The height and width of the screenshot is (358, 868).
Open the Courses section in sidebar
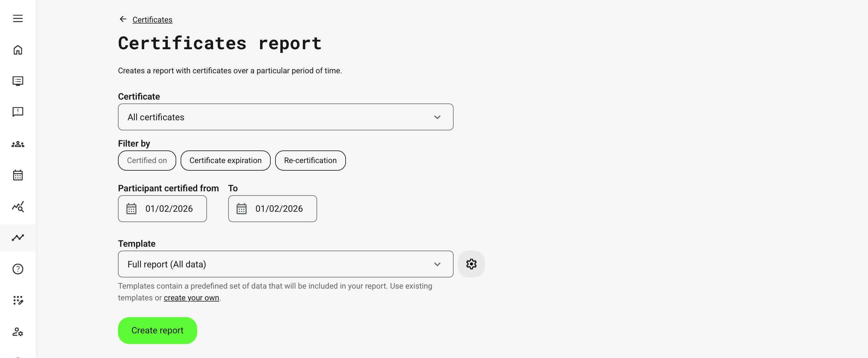18,81
